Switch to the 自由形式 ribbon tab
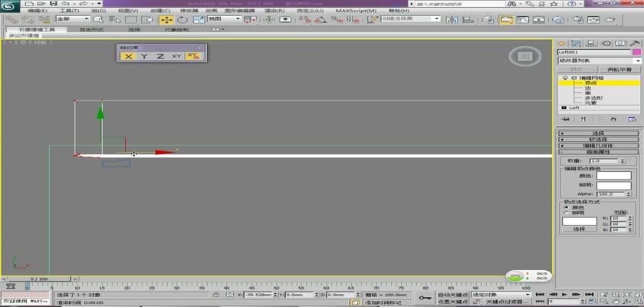644x307 pixels. tap(91, 30)
